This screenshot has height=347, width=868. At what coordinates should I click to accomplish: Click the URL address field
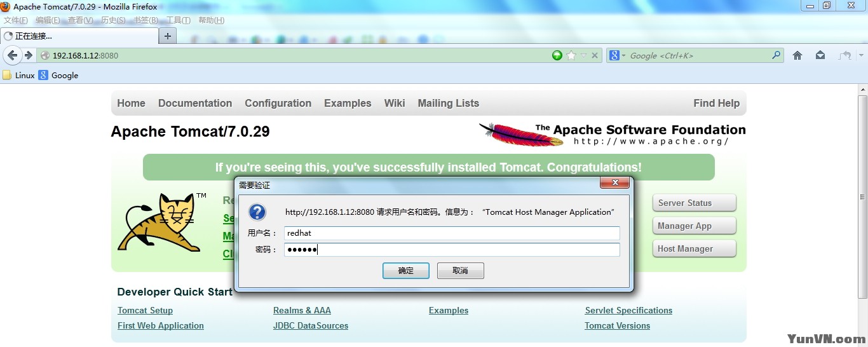tap(292, 55)
